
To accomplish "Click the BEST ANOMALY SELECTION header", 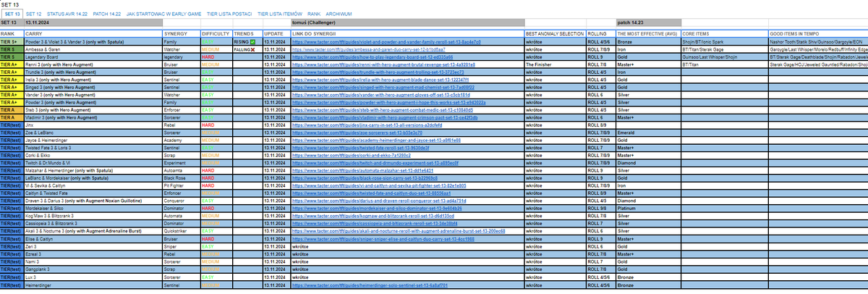I will 555,33.
